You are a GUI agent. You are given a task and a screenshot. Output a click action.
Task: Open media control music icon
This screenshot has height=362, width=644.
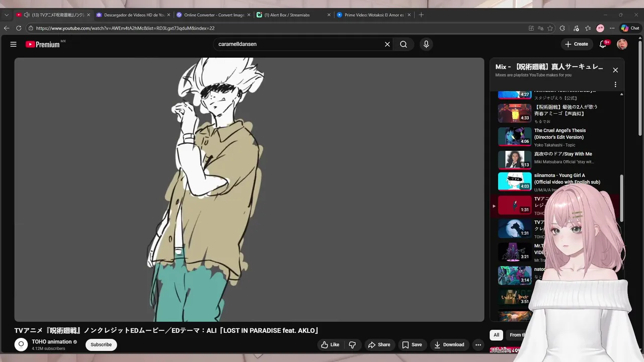576,28
